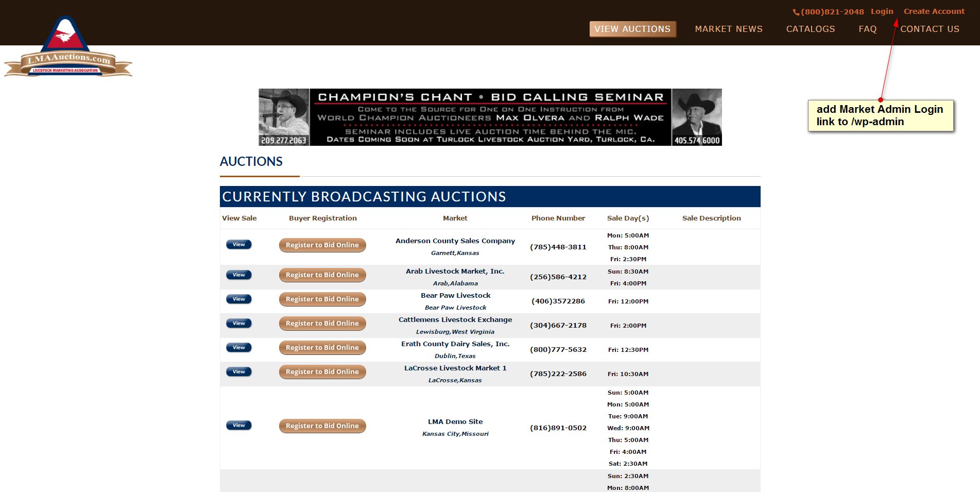Open the Contact Us page

click(930, 29)
